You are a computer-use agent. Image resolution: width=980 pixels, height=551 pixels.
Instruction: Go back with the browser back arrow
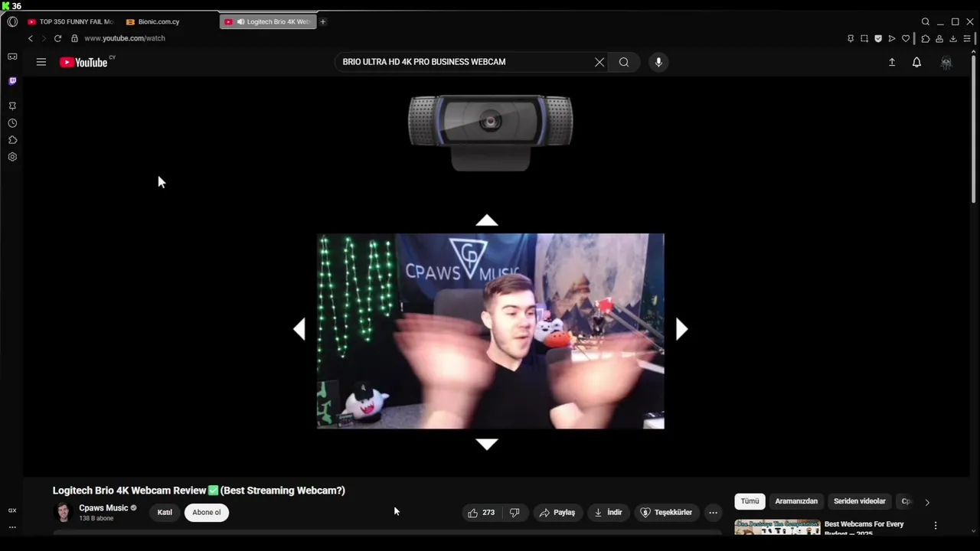(x=31, y=38)
